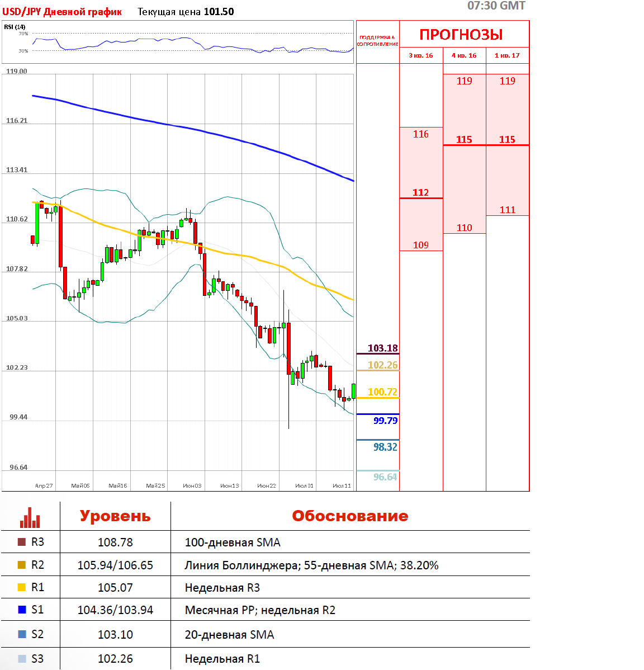644x670 pixels.
Task: Click the 1 кв. 17 column header
Action: pyautogui.click(x=508, y=55)
